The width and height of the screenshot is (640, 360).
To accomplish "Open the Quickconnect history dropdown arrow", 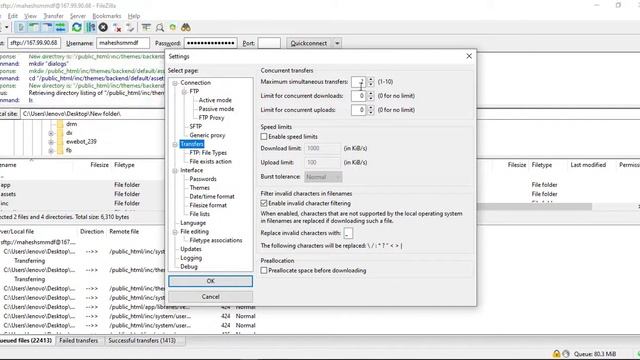I will pyautogui.click(x=337, y=43).
